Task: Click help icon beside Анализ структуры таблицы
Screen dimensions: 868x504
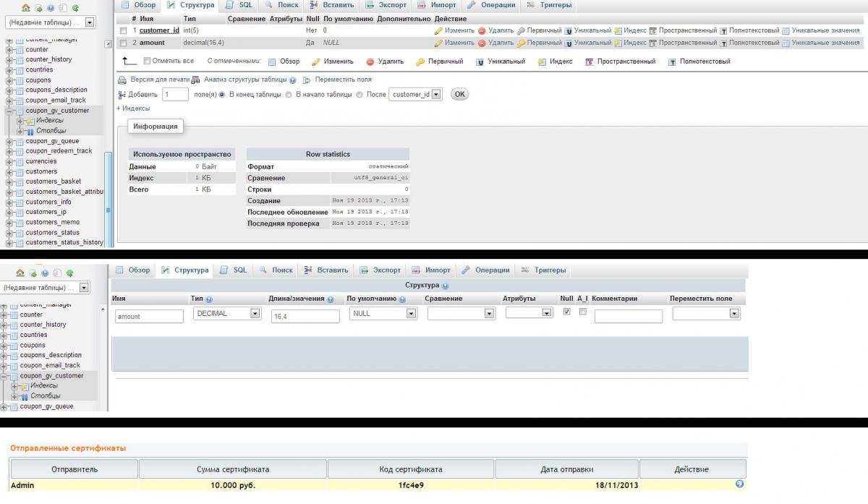Action: coord(293,80)
